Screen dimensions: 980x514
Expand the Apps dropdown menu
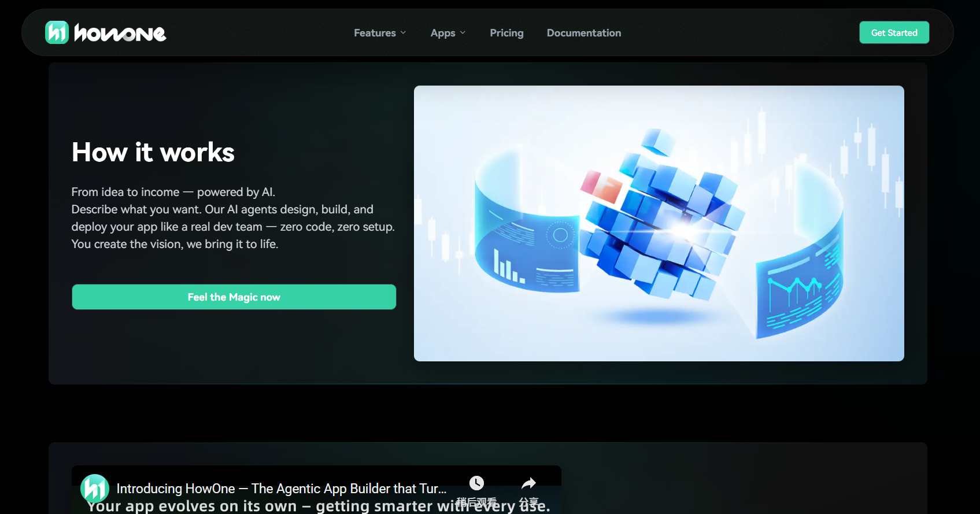click(448, 33)
